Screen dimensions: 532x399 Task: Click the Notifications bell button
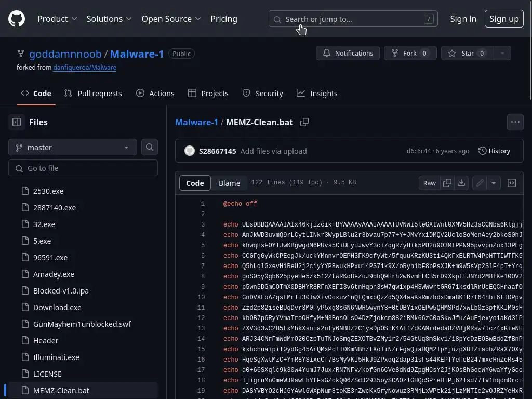tap(348, 54)
